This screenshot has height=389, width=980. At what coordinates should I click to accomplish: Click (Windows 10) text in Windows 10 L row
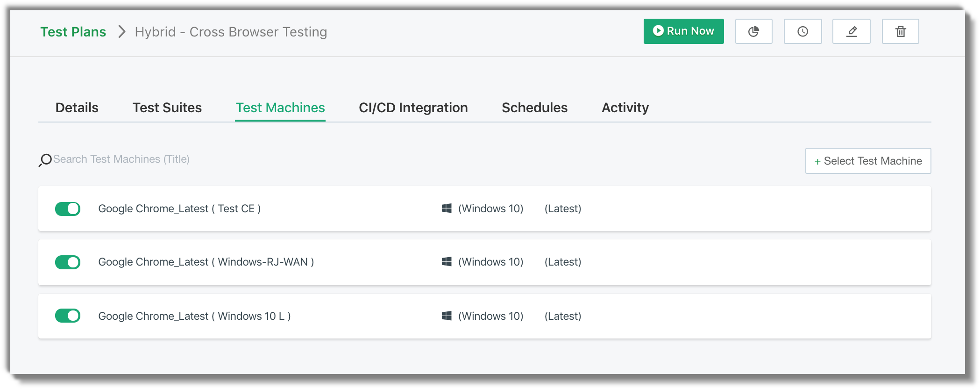(x=491, y=316)
